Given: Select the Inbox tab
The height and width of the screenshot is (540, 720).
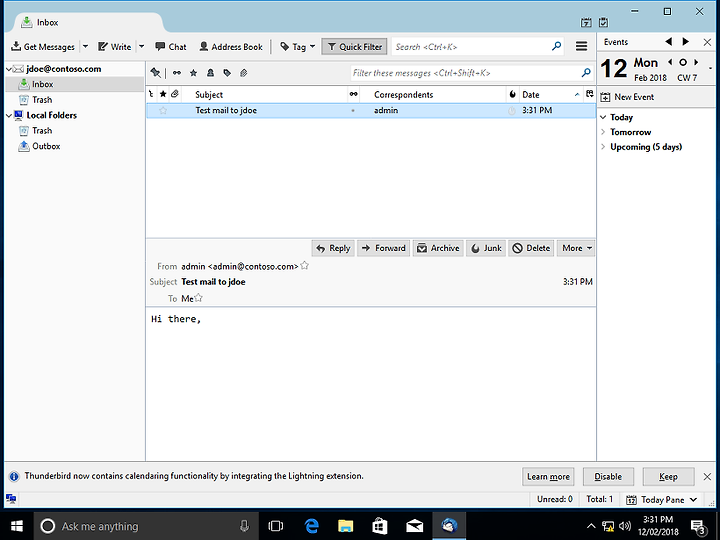Looking at the screenshot, I should pos(87,22).
